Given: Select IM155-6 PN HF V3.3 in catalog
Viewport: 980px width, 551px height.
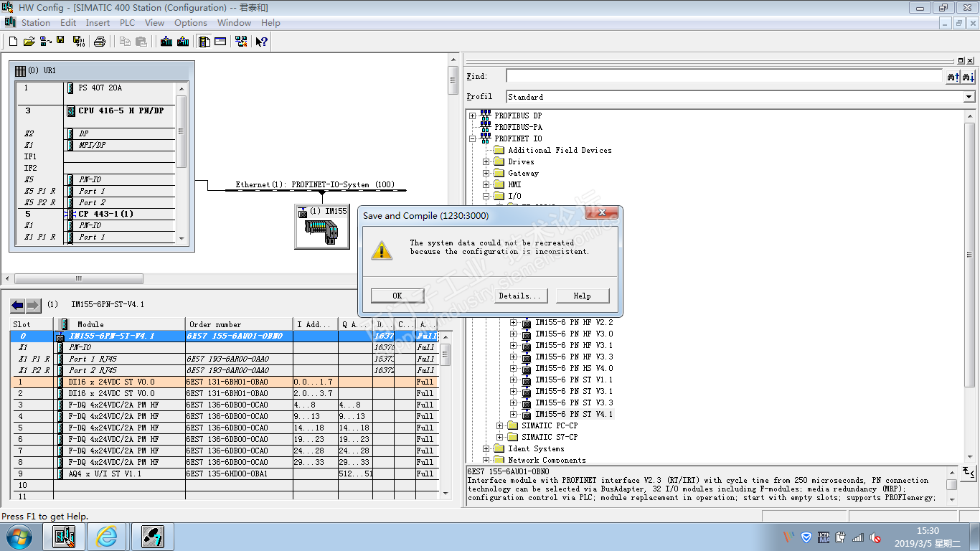Looking at the screenshot, I should click(x=574, y=357).
